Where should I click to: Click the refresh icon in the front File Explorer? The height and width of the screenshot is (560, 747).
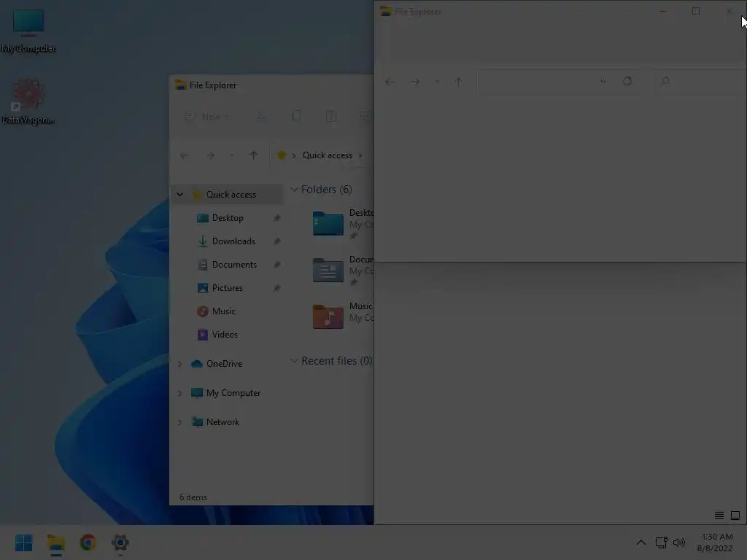(627, 81)
